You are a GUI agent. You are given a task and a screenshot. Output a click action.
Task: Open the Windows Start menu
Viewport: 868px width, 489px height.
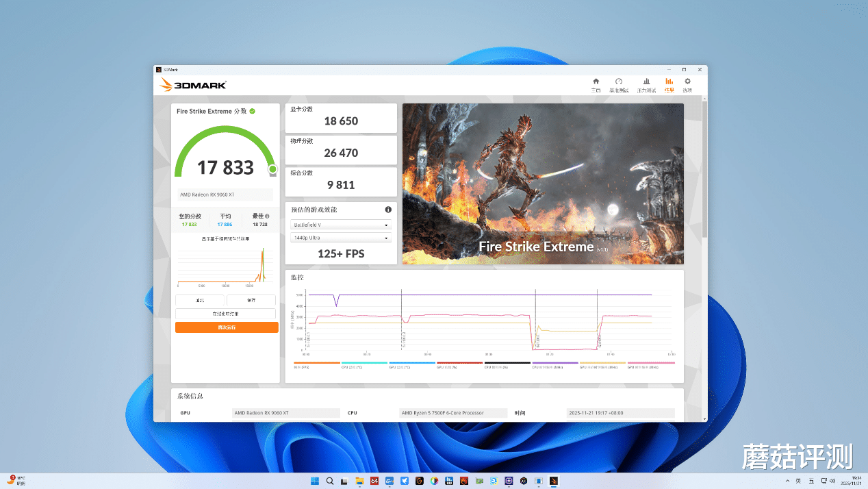(315, 481)
